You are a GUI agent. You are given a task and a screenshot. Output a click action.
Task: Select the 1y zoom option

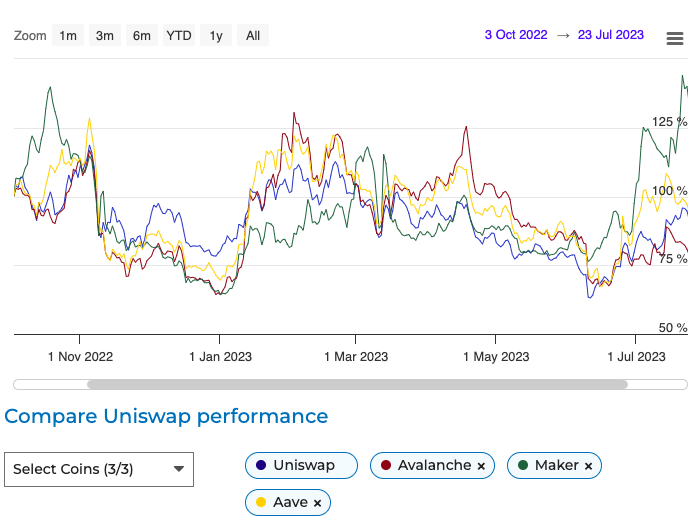[x=216, y=36]
